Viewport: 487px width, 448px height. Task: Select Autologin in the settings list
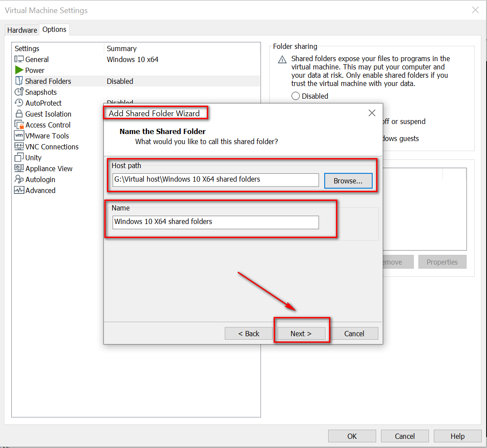pos(41,179)
